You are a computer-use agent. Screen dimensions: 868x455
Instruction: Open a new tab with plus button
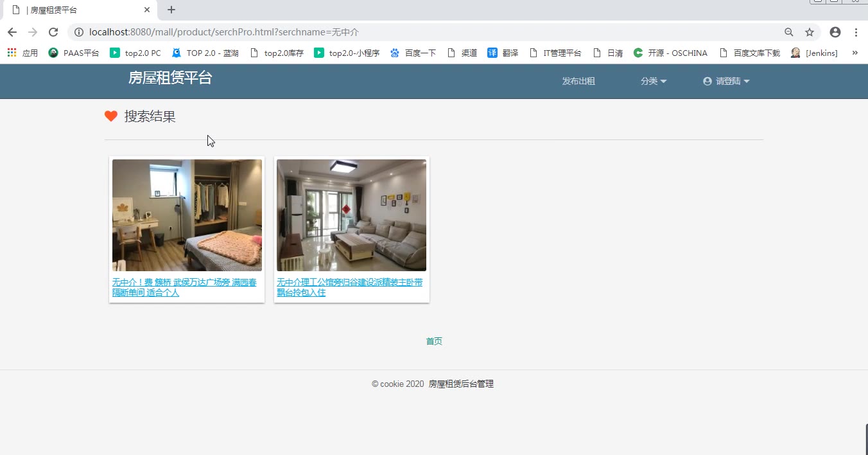[x=171, y=10]
